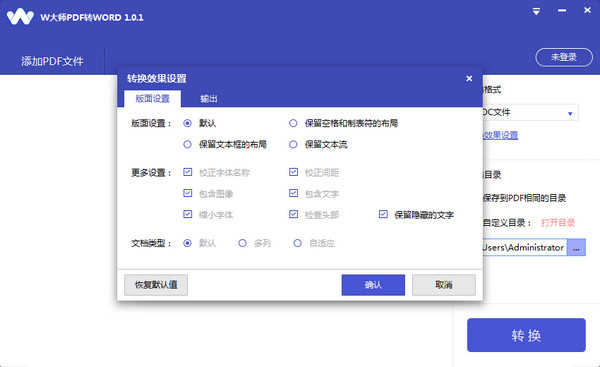Click the 确认 button
Viewport: 600px width, 367px height.
pos(373,285)
